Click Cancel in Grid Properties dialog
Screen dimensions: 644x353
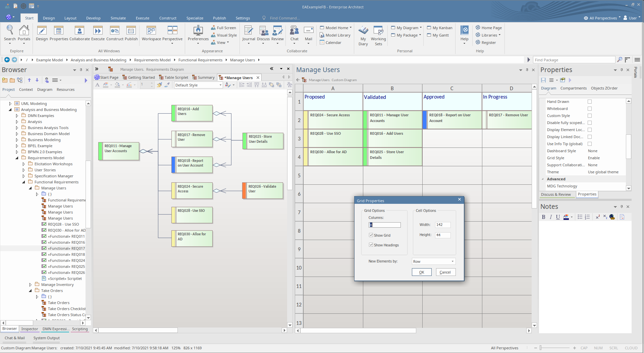(445, 272)
